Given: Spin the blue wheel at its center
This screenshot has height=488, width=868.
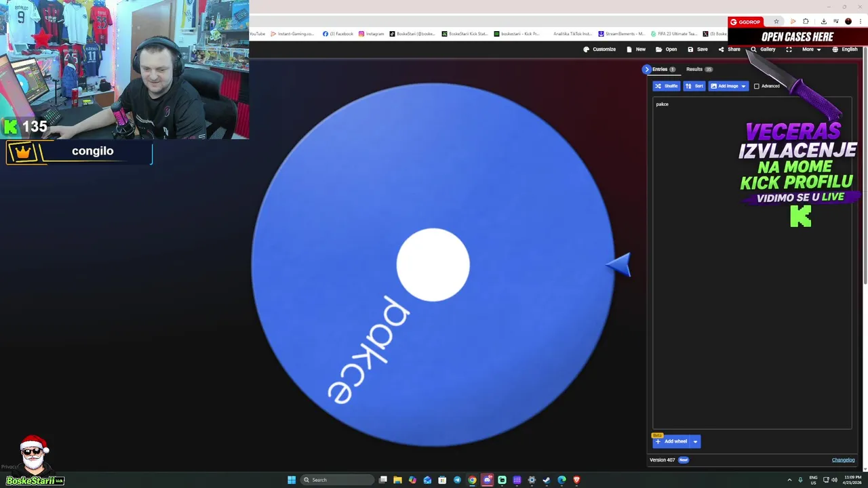Looking at the screenshot, I should [433, 264].
